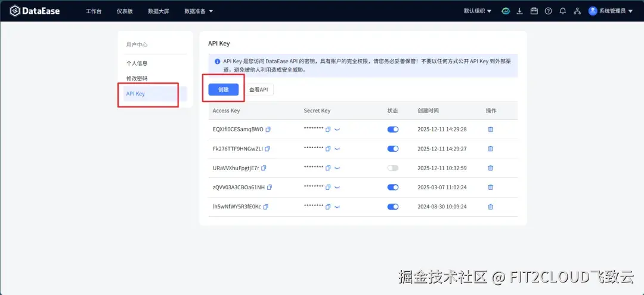This screenshot has height=295, width=644.
Task: Select API Key in user center sidebar
Action: click(155, 94)
